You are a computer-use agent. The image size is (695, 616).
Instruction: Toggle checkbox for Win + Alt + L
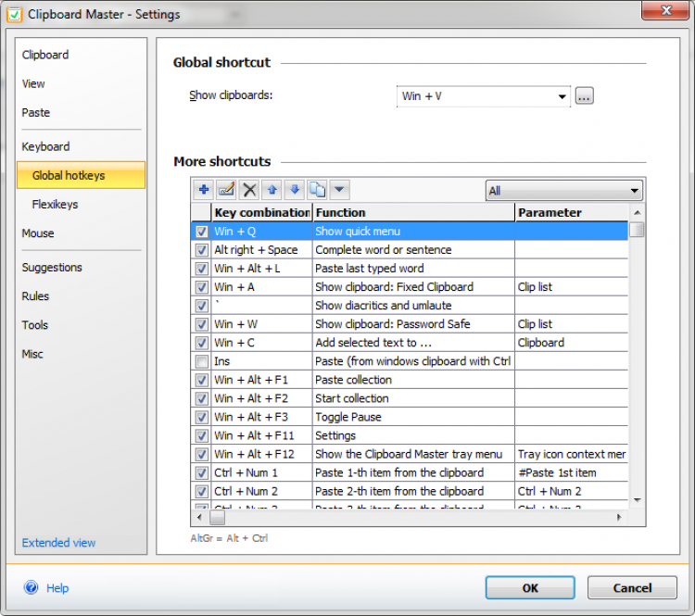click(202, 269)
